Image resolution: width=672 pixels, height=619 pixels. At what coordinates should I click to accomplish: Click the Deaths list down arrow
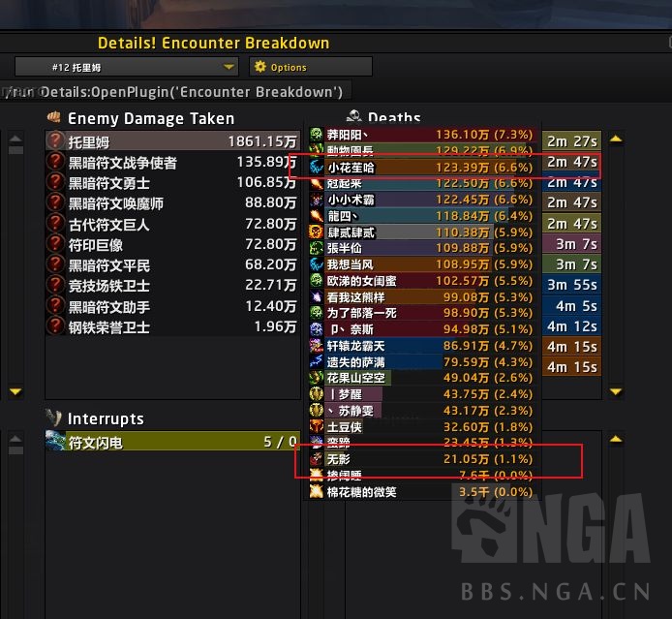[616, 391]
